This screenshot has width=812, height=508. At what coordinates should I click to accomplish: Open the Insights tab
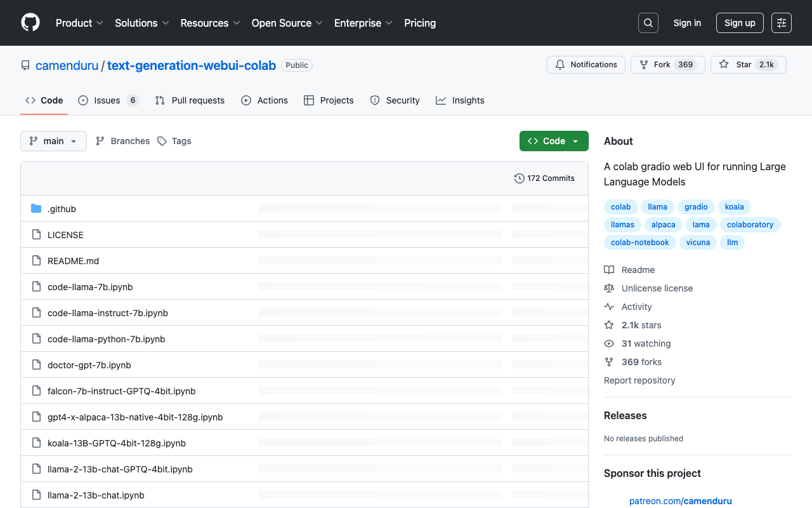(460, 100)
